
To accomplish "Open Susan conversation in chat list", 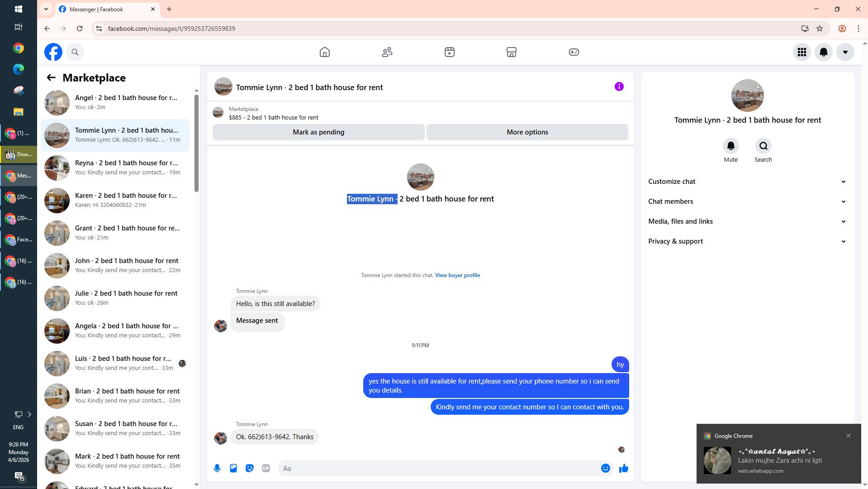I will tap(115, 429).
